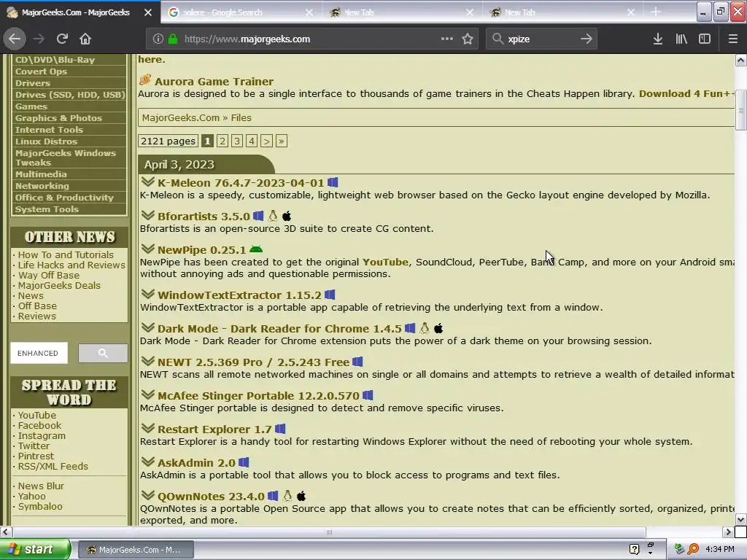Image resolution: width=747 pixels, height=560 pixels.
Task: Click the Linux penguin icon next to Bforartists
Action: click(273, 216)
